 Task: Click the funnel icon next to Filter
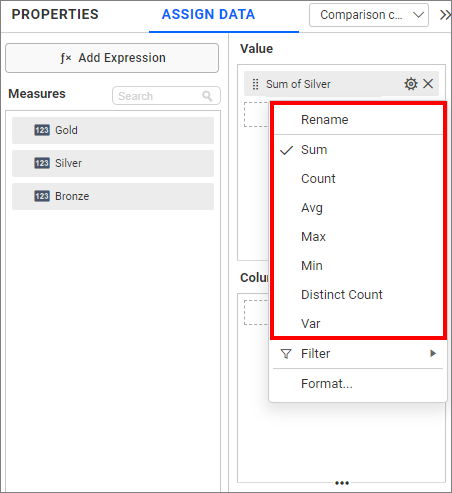tap(286, 354)
